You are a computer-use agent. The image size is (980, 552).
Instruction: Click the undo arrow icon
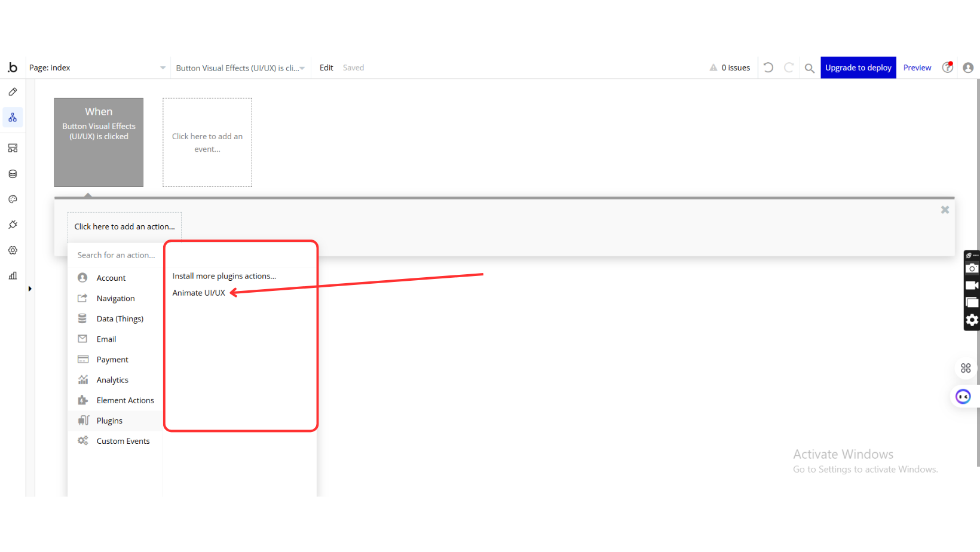point(768,68)
